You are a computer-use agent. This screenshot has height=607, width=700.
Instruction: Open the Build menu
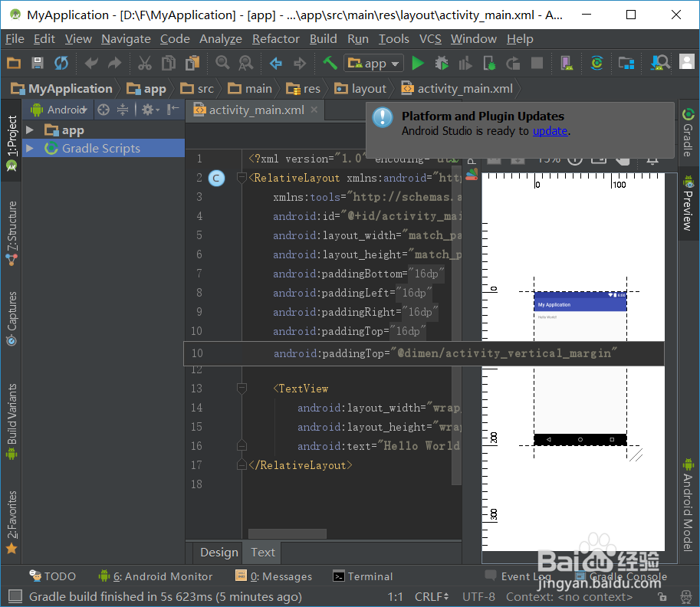click(x=324, y=39)
